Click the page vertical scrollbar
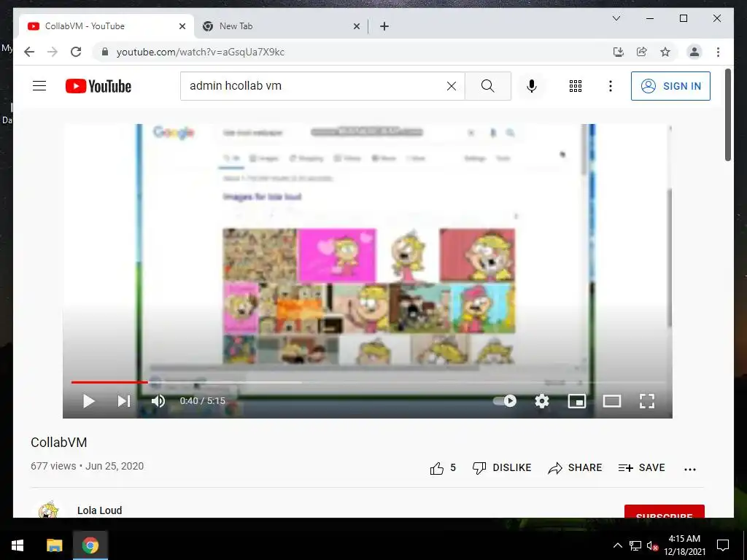This screenshot has width=747, height=560. [728, 115]
